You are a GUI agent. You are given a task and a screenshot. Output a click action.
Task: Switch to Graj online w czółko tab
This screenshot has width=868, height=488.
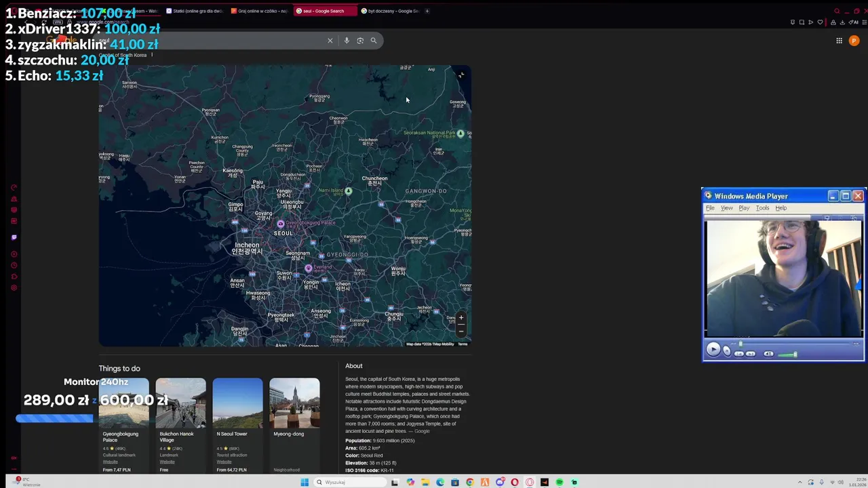259,11
